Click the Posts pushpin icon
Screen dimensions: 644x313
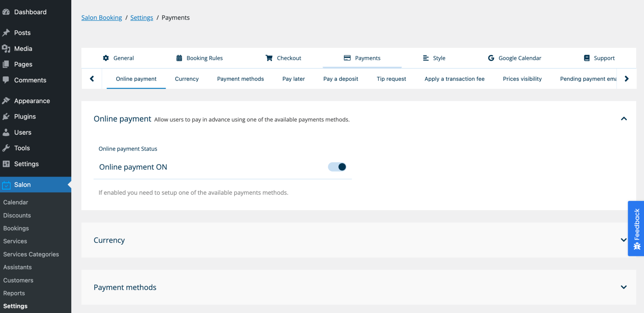(6, 33)
